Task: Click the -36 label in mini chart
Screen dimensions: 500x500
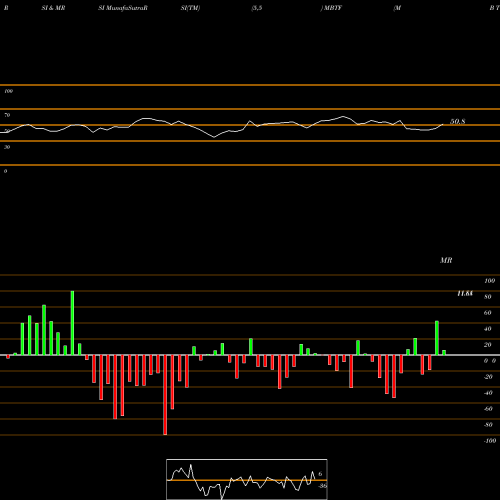Action: pyautogui.click(x=322, y=486)
